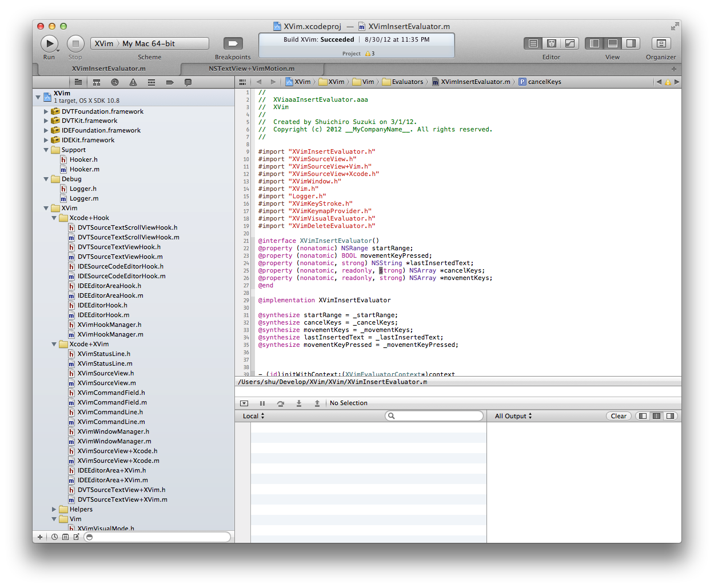Screen dimensions: 714x588
Task: Clear the console output
Action: pyautogui.click(x=619, y=416)
